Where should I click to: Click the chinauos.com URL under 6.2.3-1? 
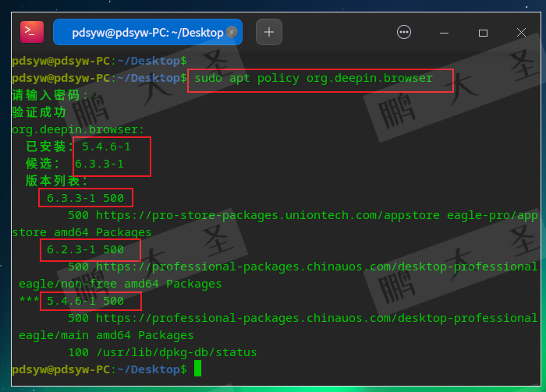pyautogui.click(x=317, y=267)
